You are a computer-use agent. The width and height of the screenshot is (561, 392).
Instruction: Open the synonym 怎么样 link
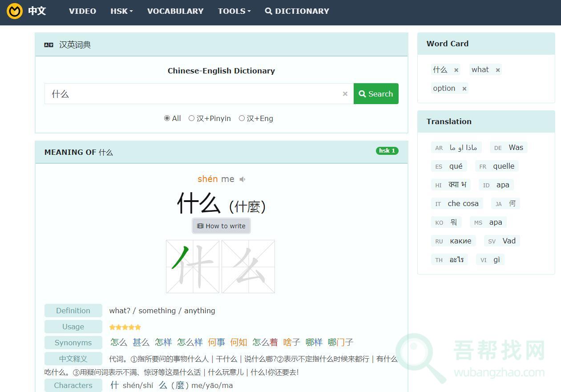(x=190, y=342)
